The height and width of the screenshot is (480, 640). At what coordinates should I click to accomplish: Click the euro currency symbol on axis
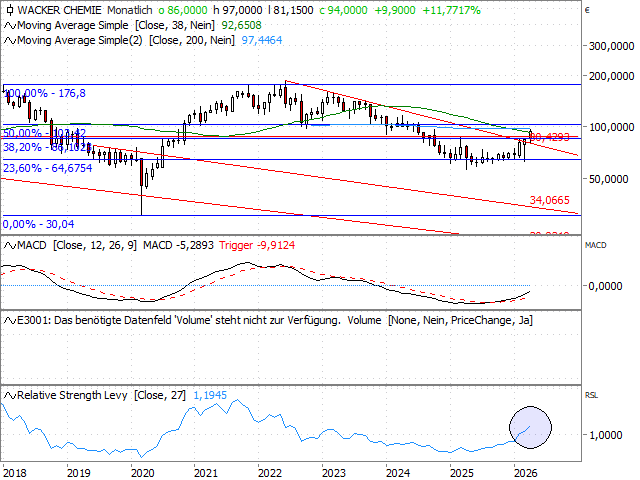coord(587,11)
